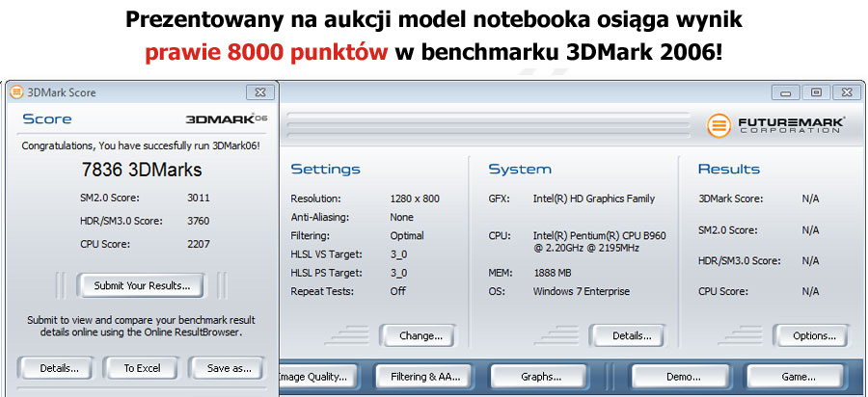The width and height of the screenshot is (868, 397).
Task: Open the Graphs button
Action: [x=540, y=377]
